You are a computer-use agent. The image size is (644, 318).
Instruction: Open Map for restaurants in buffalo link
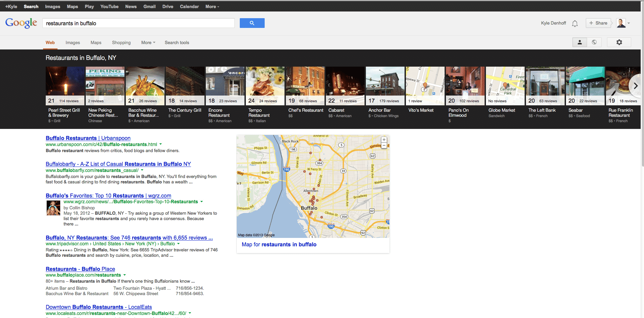click(279, 244)
